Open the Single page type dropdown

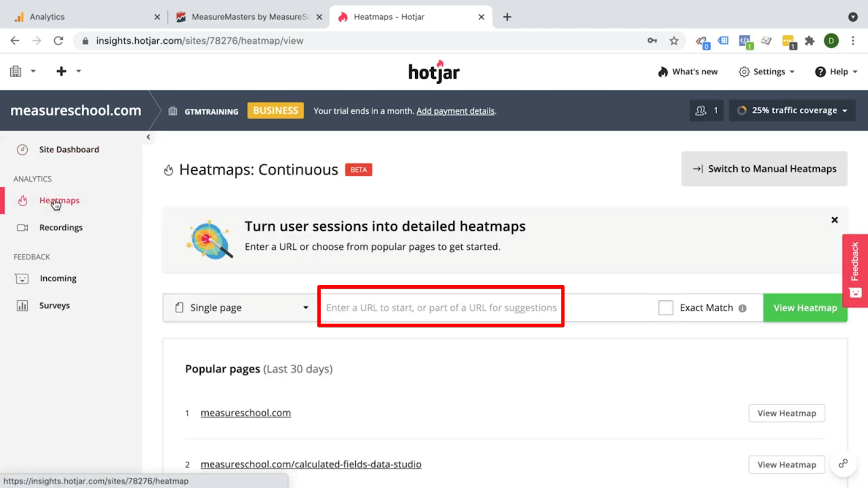pos(240,308)
